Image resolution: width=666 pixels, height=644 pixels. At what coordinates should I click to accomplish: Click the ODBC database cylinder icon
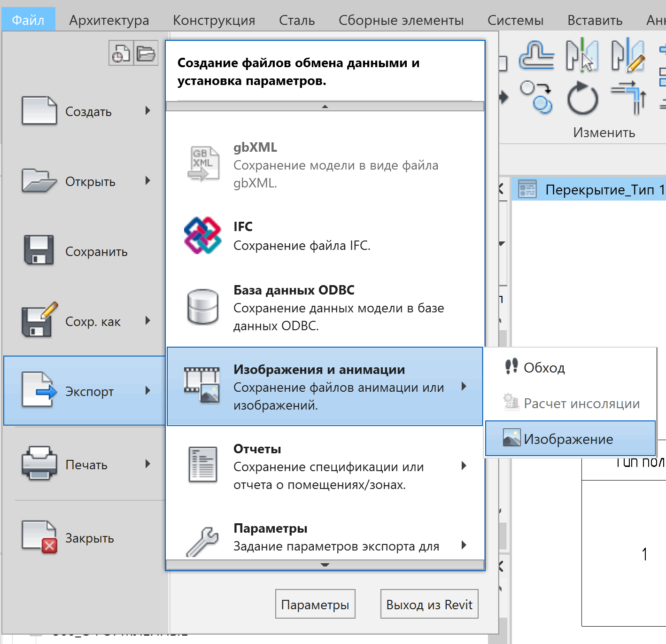click(203, 307)
